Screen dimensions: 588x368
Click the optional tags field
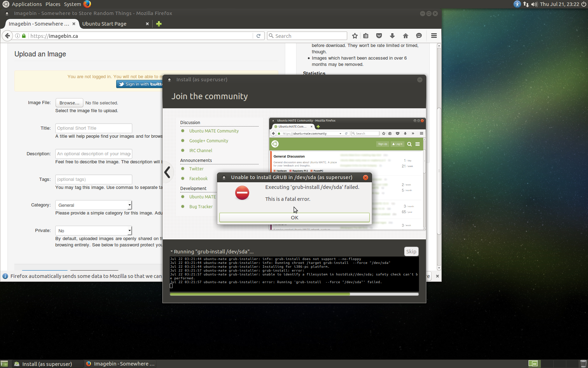[94, 179]
